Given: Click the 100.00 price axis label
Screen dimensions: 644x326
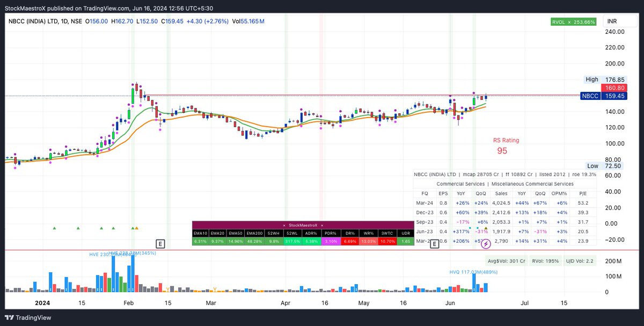Looking at the screenshot, I should point(615,143).
